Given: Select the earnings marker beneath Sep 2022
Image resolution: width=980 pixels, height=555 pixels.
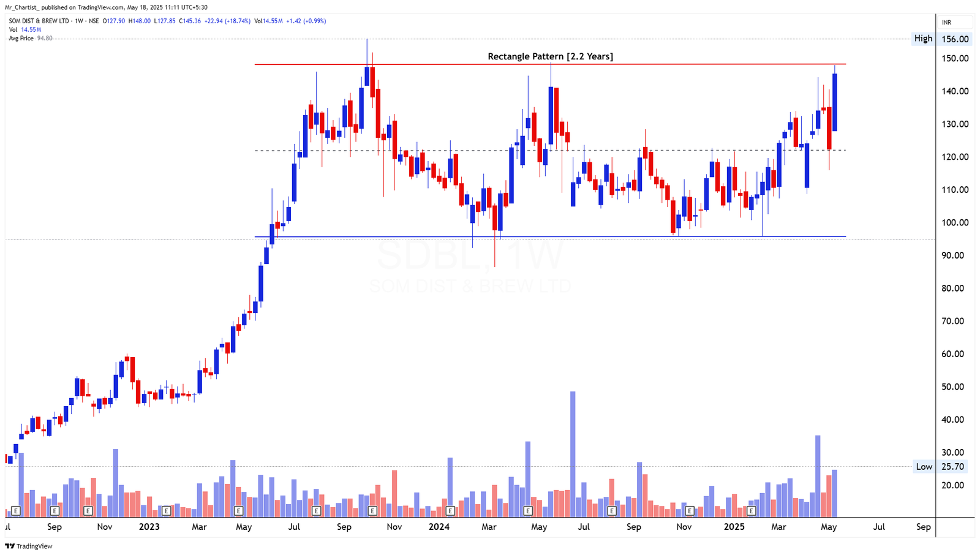Looking at the screenshot, I should (55, 510).
